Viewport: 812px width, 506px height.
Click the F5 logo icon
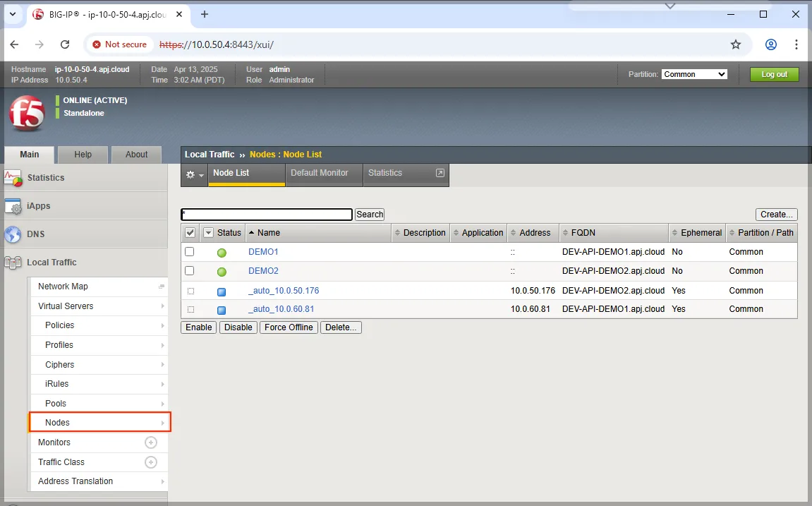(x=27, y=113)
